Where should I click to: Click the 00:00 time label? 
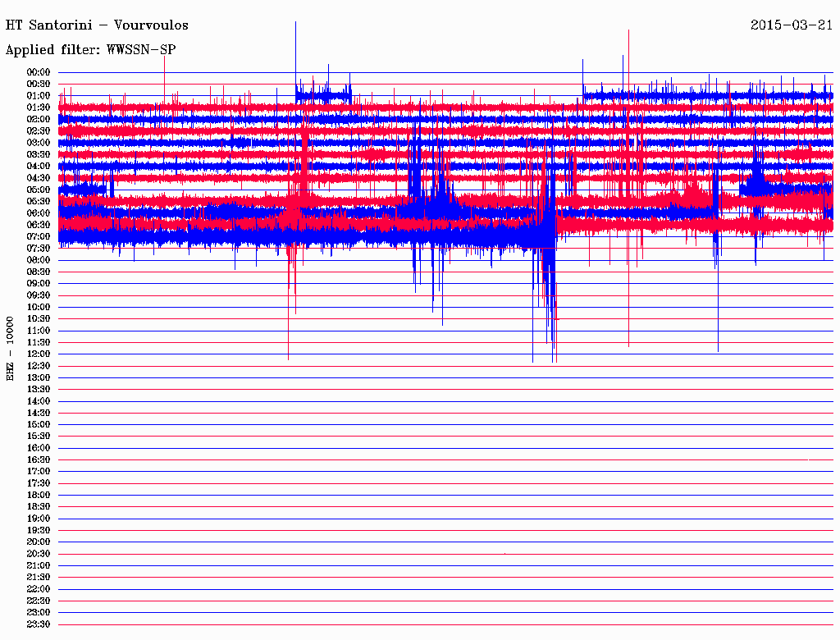coord(39,72)
